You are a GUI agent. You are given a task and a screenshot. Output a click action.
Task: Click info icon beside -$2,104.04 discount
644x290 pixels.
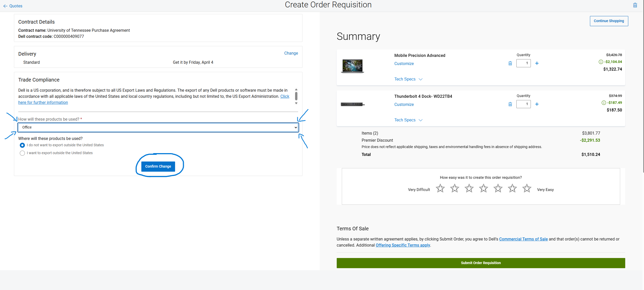[601, 62]
